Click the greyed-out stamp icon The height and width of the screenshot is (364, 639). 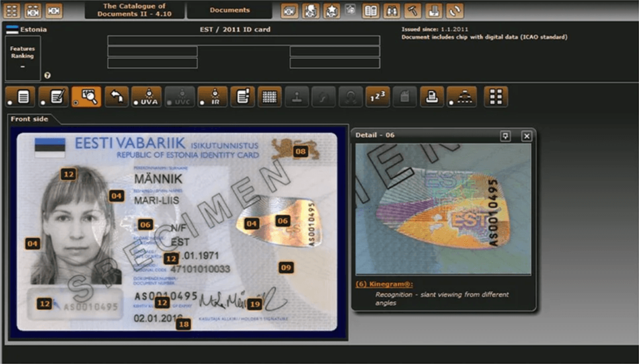click(296, 97)
